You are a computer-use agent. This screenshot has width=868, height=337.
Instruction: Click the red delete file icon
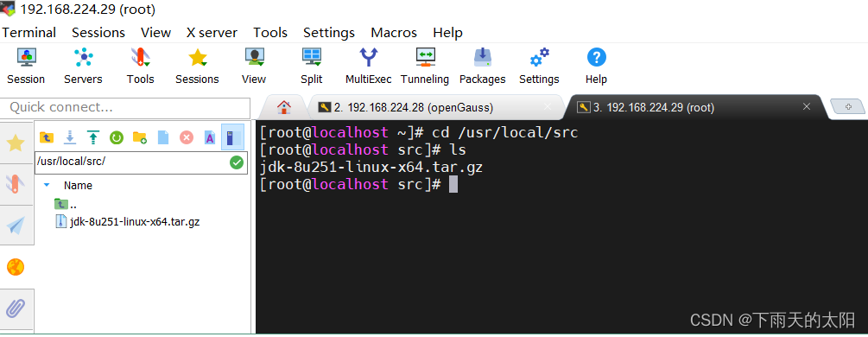187,137
